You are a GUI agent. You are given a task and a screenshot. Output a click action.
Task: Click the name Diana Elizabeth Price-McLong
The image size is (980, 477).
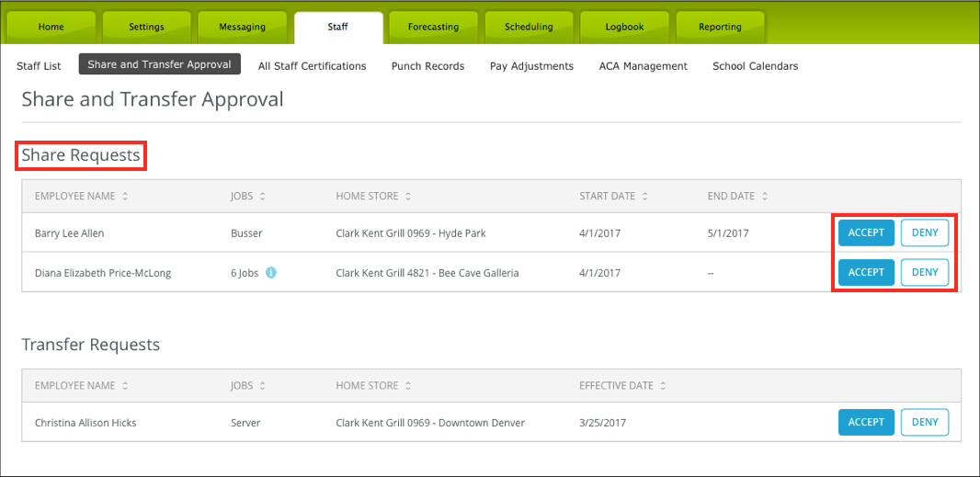[x=103, y=273]
